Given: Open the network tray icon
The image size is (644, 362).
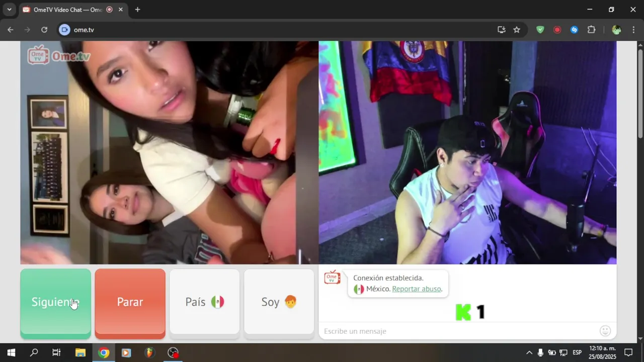Looking at the screenshot, I should (x=563, y=352).
